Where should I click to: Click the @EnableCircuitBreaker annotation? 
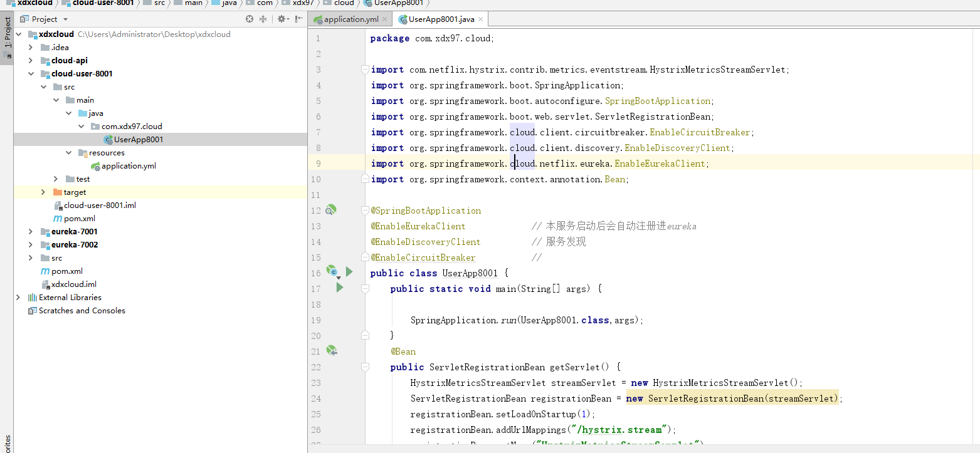423,258
